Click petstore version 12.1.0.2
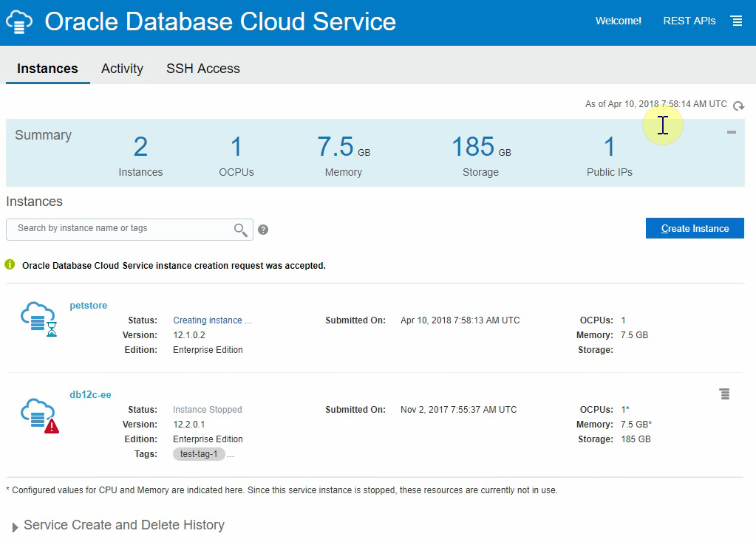 pyautogui.click(x=189, y=334)
